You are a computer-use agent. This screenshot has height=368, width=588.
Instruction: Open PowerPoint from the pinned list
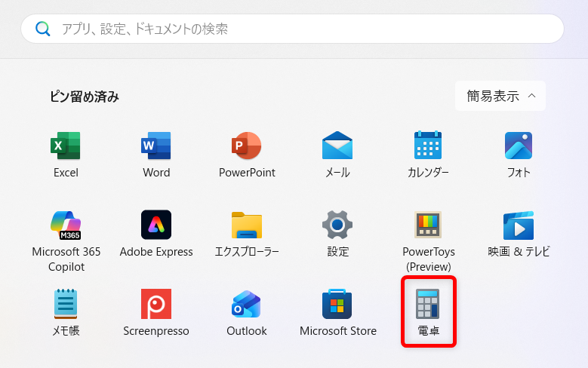click(247, 155)
